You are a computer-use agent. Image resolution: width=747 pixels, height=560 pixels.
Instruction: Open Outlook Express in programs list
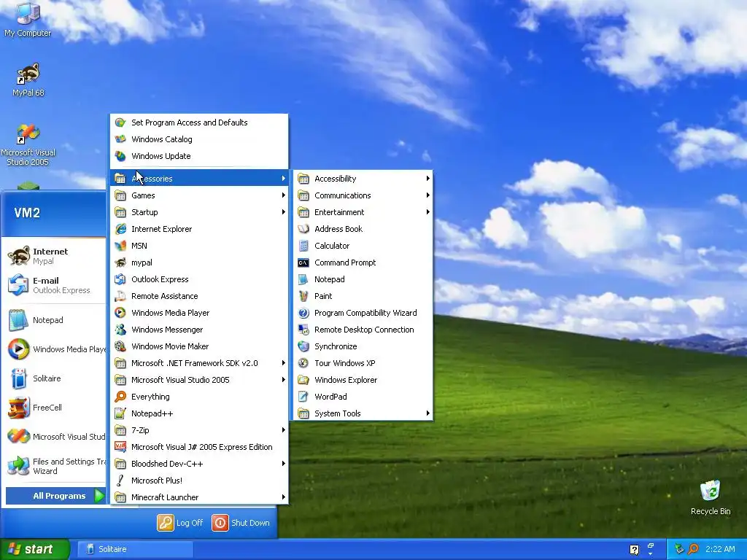199,279
